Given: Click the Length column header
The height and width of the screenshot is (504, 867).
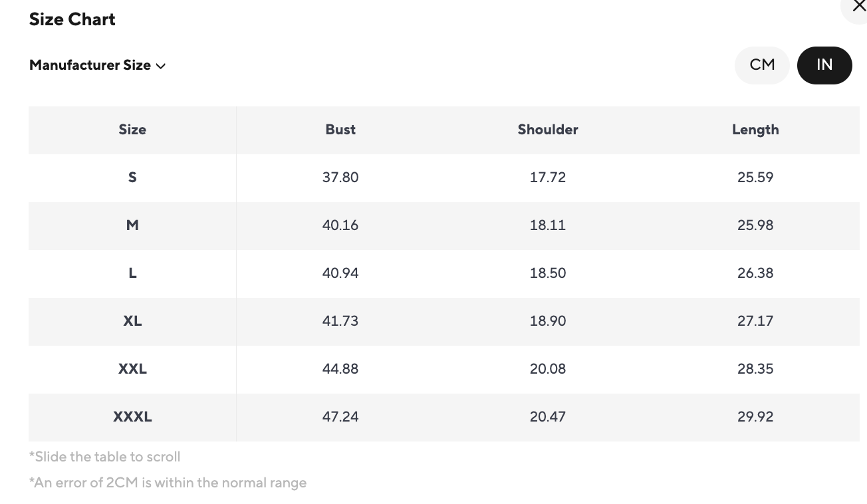Looking at the screenshot, I should [755, 130].
